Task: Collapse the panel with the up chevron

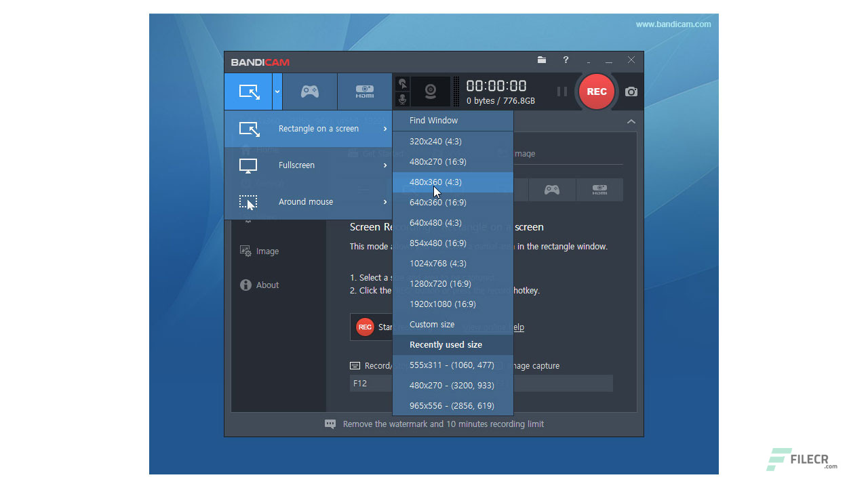Action: tap(631, 121)
